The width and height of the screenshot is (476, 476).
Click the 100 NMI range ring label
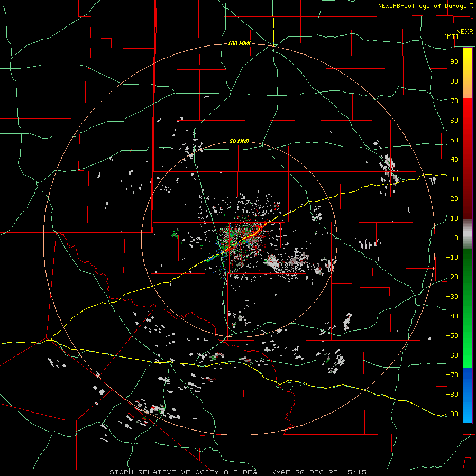click(x=239, y=44)
